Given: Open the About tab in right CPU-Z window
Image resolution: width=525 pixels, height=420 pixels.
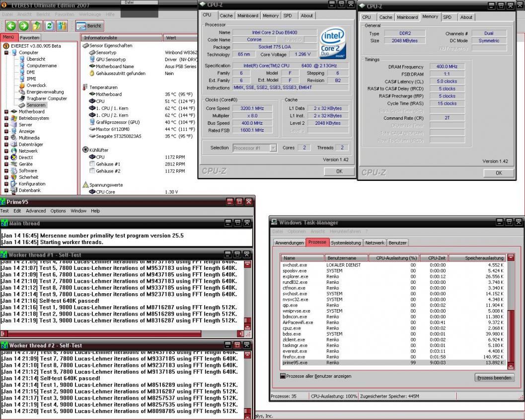Looking at the screenshot, I should tap(466, 17).
